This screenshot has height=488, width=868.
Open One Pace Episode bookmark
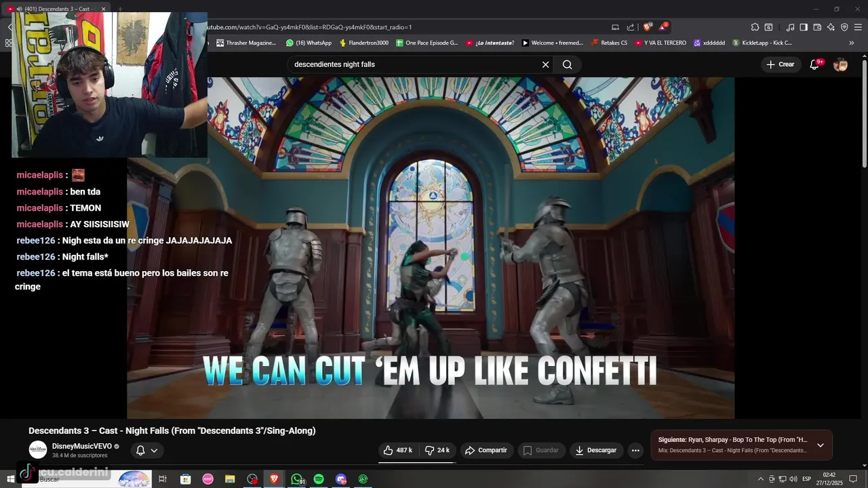(x=427, y=43)
